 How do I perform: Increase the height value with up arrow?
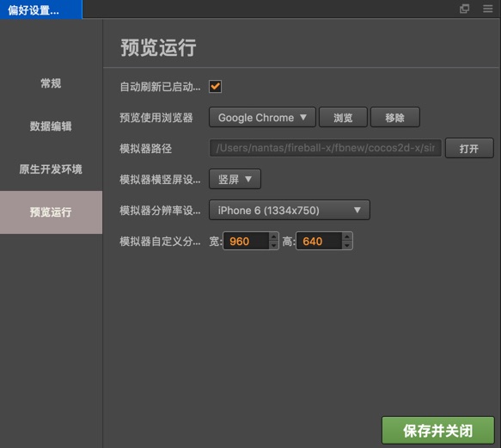347,236
